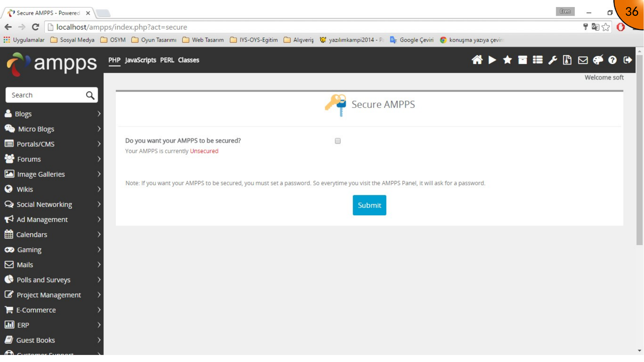Log out with the exit arrow icon
Image resolution: width=644 pixels, height=362 pixels.
click(628, 60)
